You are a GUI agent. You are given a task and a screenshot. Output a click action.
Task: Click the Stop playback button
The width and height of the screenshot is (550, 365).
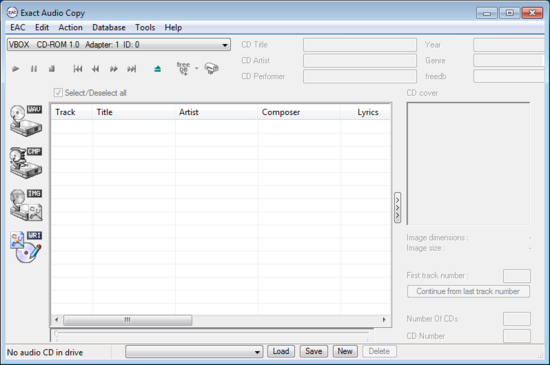click(x=52, y=69)
